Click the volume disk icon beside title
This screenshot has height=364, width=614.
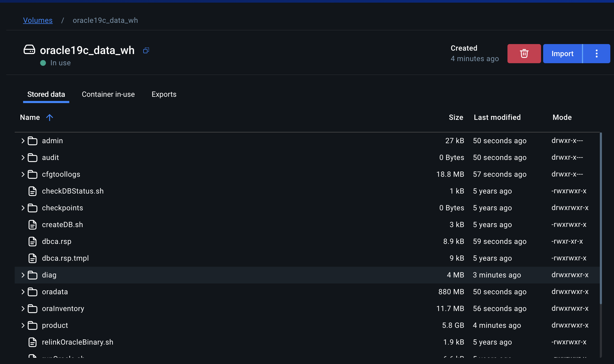coord(29,50)
